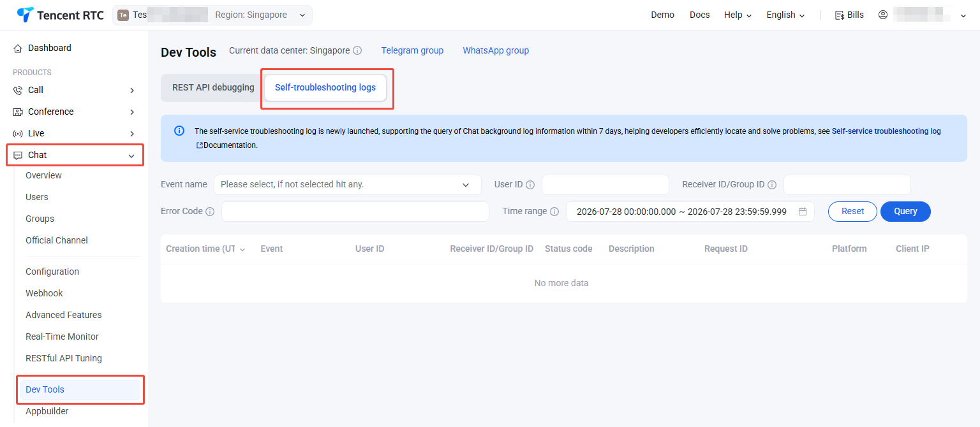Click the Conference sidebar icon
The height and width of the screenshot is (427, 980).
[x=18, y=112]
